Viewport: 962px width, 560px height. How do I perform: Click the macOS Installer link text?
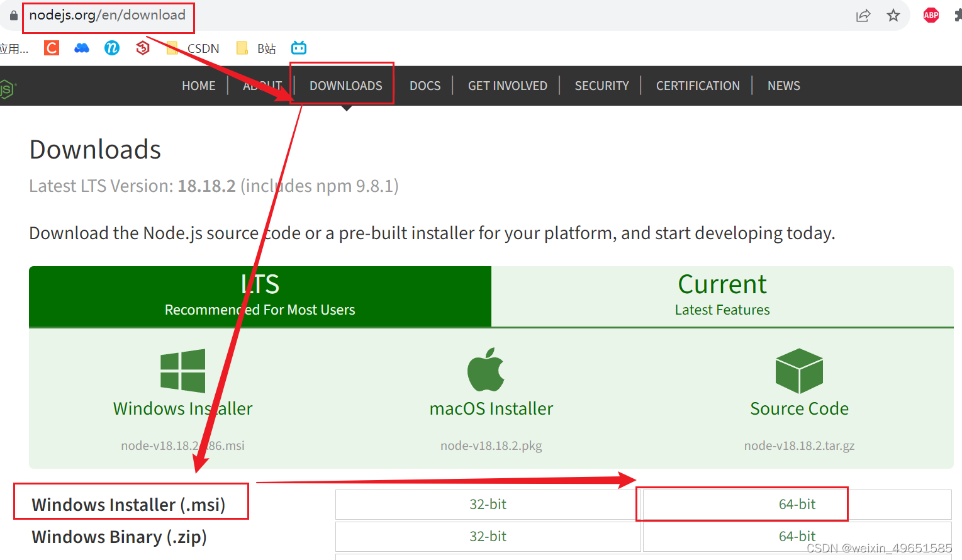click(x=491, y=408)
